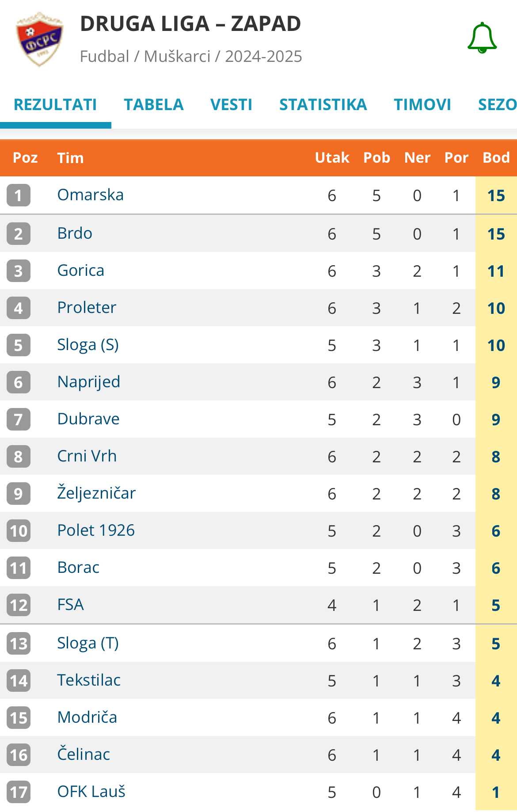This screenshot has width=517, height=812.
Task: Click the FSA team name
Action: [x=71, y=605]
